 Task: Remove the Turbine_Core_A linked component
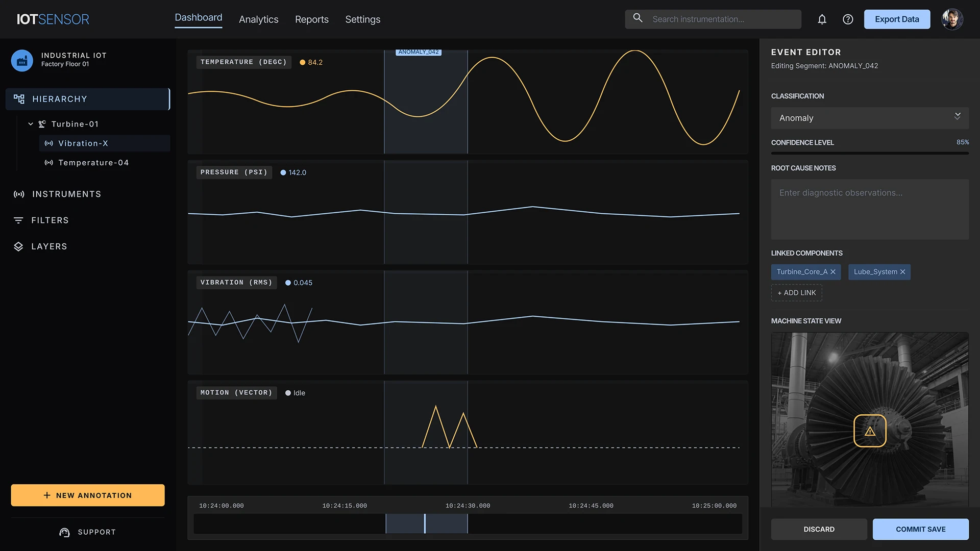coord(833,272)
